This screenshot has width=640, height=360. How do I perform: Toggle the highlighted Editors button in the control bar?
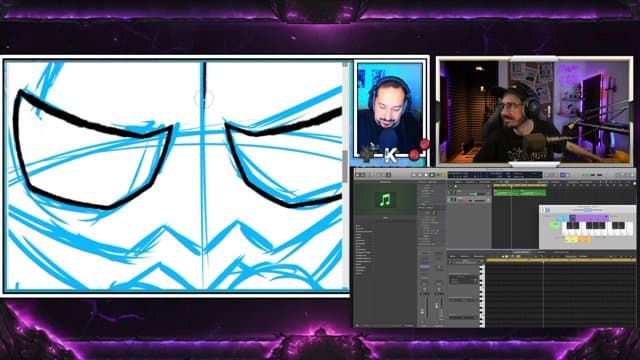tap(389, 175)
